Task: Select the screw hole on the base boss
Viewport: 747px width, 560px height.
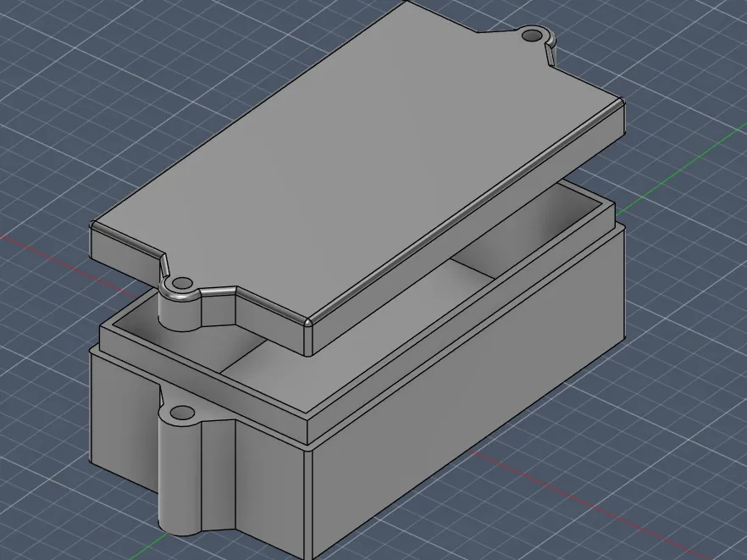Action: pos(181,413)
